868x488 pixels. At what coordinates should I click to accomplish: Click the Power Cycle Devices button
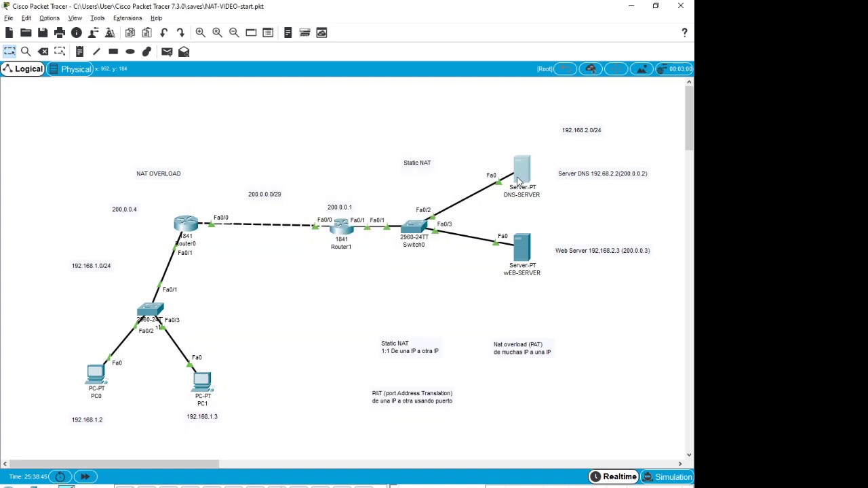60,476
